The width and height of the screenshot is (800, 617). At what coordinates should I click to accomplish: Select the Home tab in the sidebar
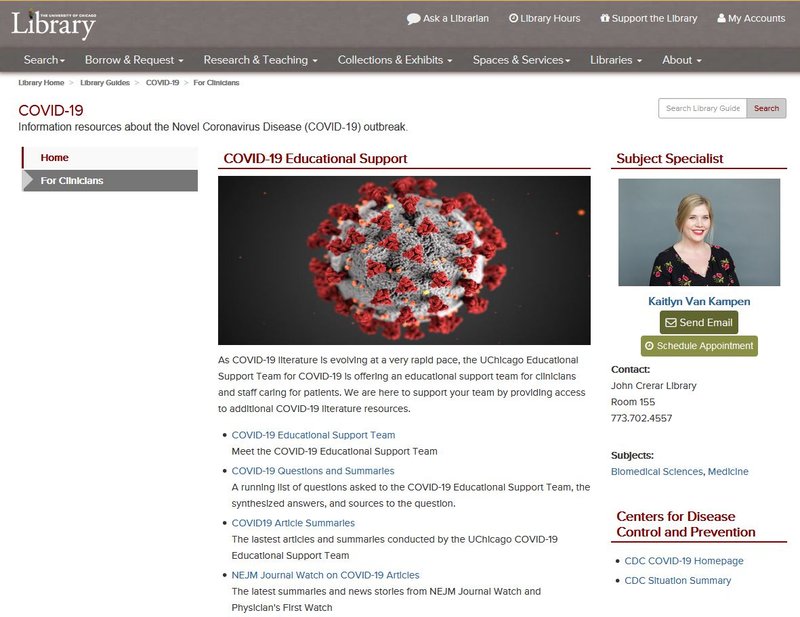pos(110,158)
